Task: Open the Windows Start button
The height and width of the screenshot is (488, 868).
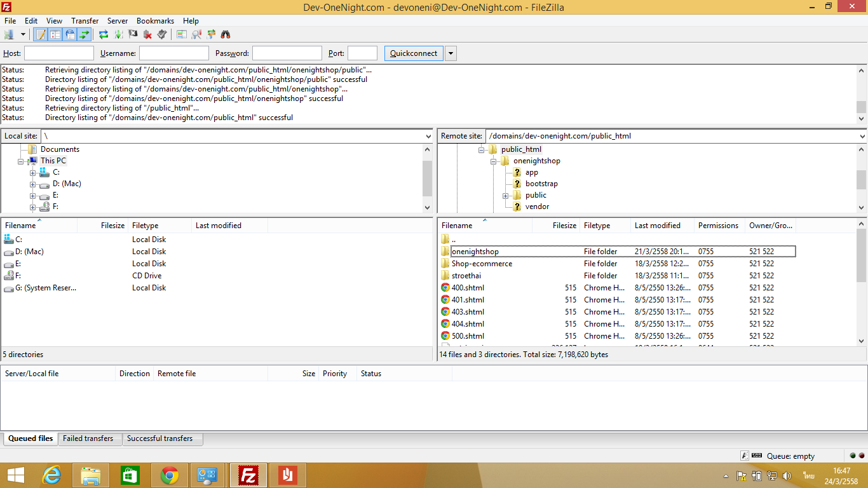Action: click(15, 475)
